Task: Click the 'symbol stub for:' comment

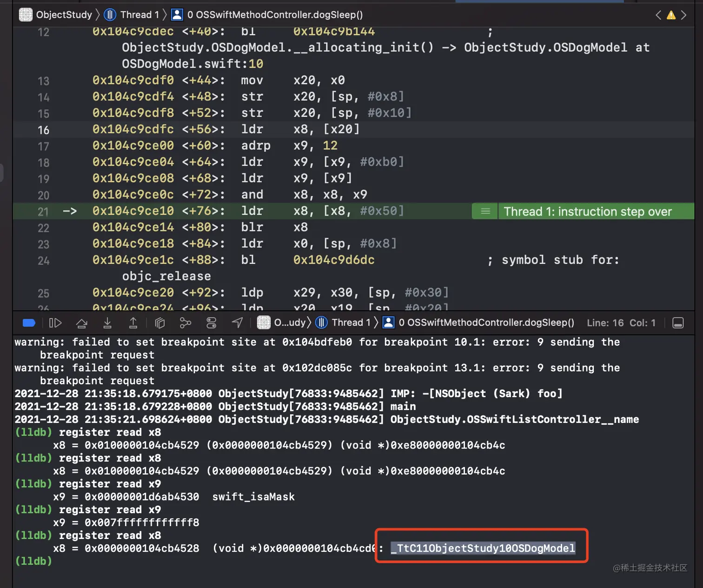Action: click(x=560, y=260)
